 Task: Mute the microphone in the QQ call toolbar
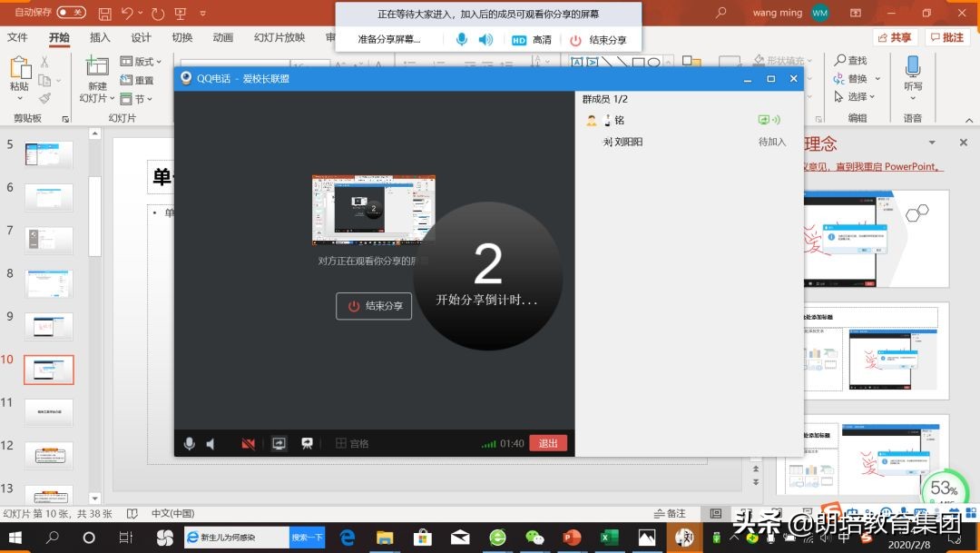190,443
